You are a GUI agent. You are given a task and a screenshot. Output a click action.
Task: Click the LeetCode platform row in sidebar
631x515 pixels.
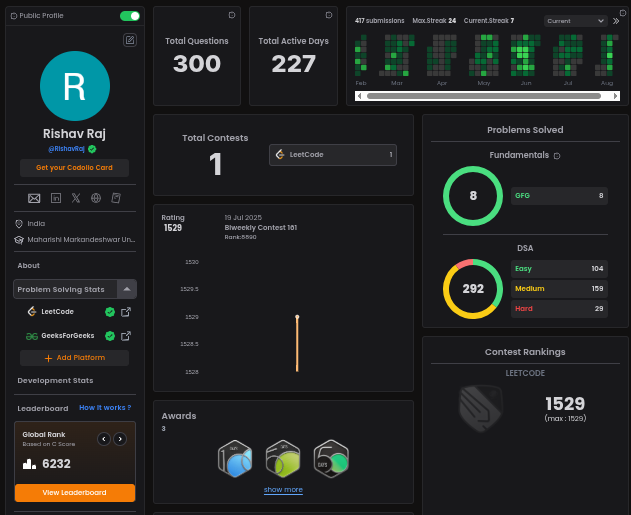pos(78,312)
